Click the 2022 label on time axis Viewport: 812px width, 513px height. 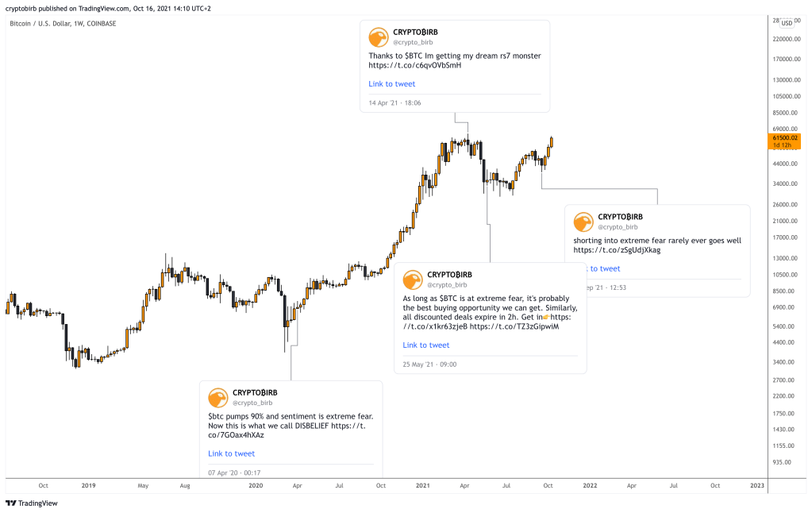pyautogui.click(x=590, y=484)
